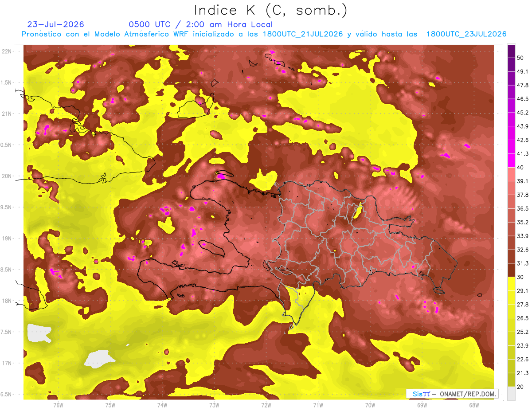Click the gray colorbar segment below 20
The image size is (532, 411).
point(511,394)
